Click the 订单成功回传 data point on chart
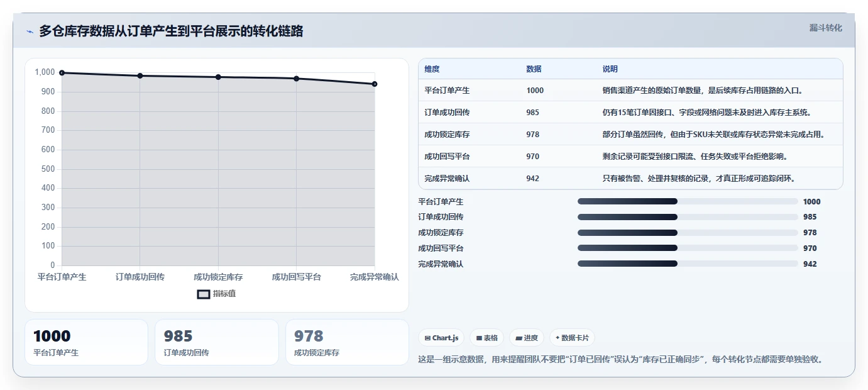The height and width of the screenshot is (390, 868). click(x=140, y=76)
